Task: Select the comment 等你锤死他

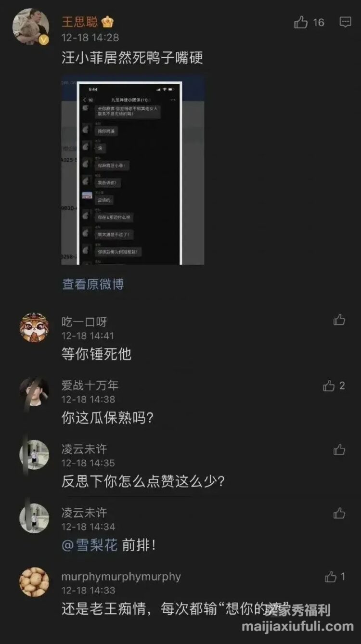Action: coord(96,354)
